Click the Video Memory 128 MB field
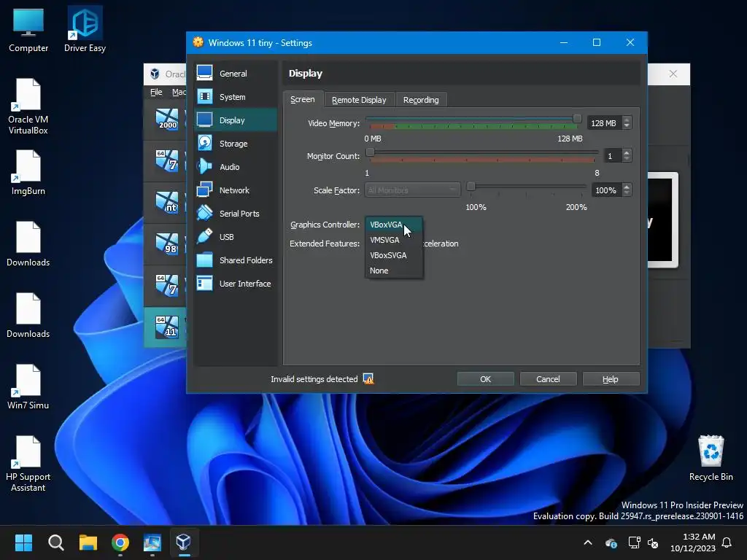Image resolution: width=747 pixels, height=560 pixels. coord(604,122)
